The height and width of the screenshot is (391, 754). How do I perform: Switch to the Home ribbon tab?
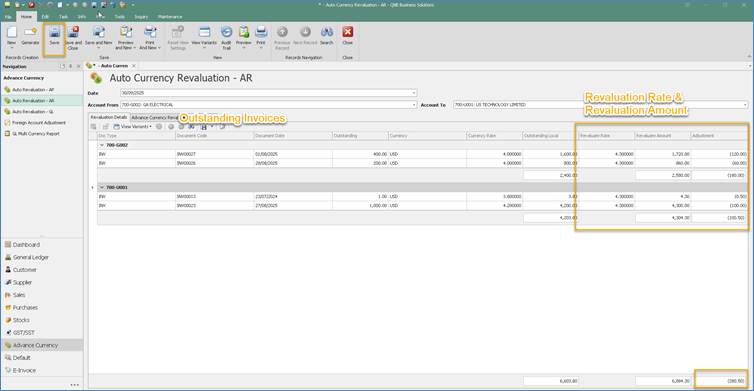tap(26, 17)
